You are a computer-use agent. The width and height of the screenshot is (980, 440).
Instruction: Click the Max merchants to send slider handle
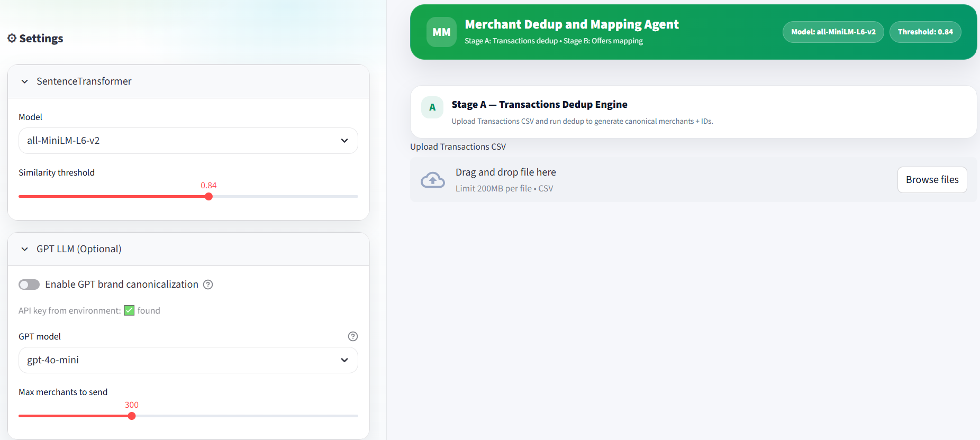coord(132,416)
